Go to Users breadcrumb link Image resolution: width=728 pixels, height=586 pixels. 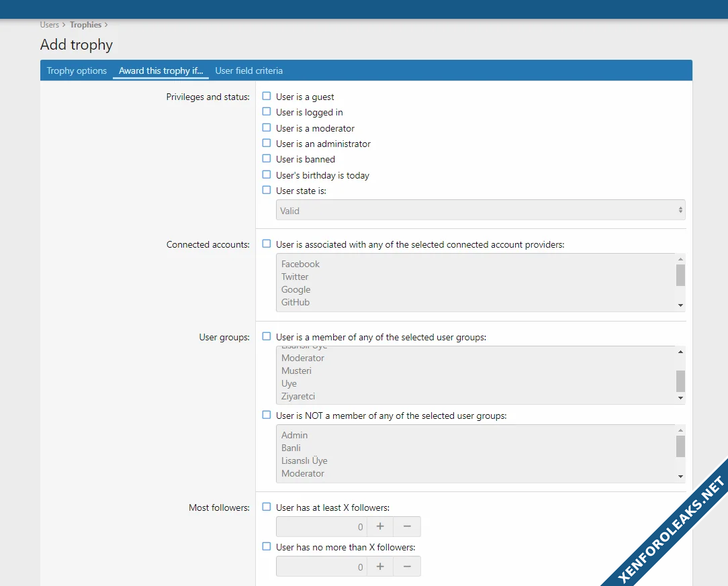pyautogui.click(x=50, y=25)
